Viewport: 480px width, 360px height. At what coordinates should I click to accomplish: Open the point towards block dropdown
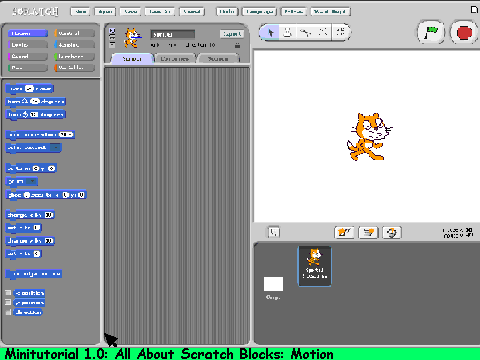point(56,148)
